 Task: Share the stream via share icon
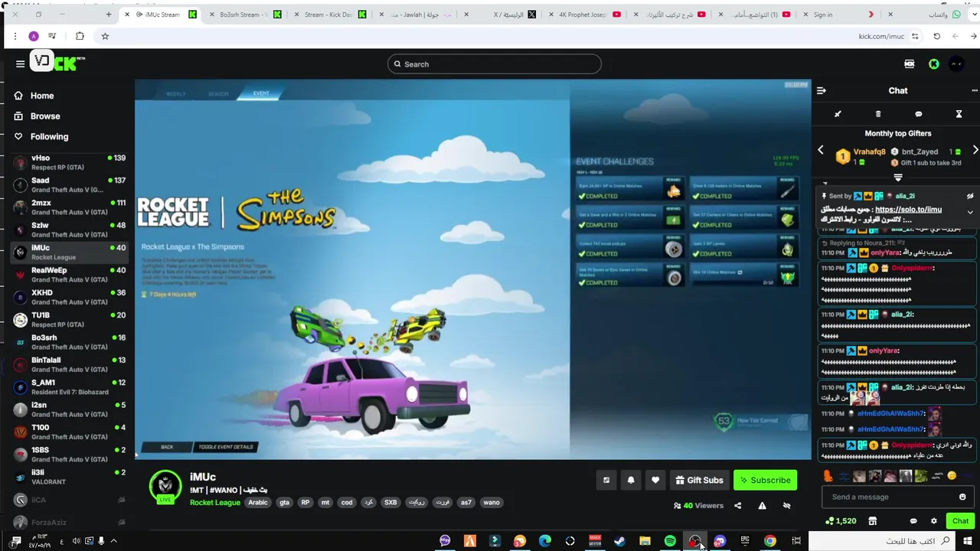tap(738, 505)
